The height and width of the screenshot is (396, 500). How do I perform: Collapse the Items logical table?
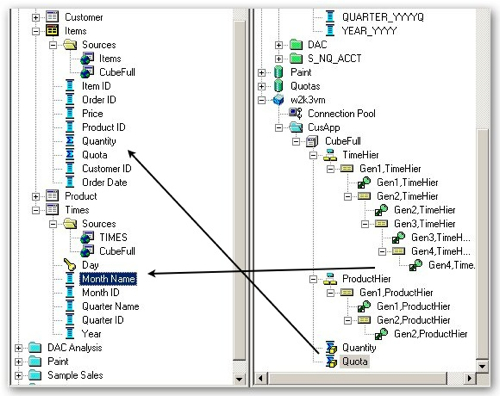tap(36, 31)
